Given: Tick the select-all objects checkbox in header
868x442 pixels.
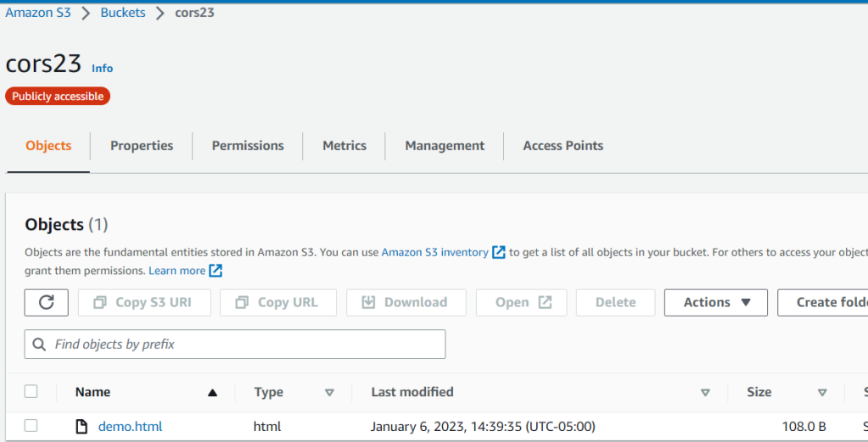Looking at the screenshot, I should point(31,392).
